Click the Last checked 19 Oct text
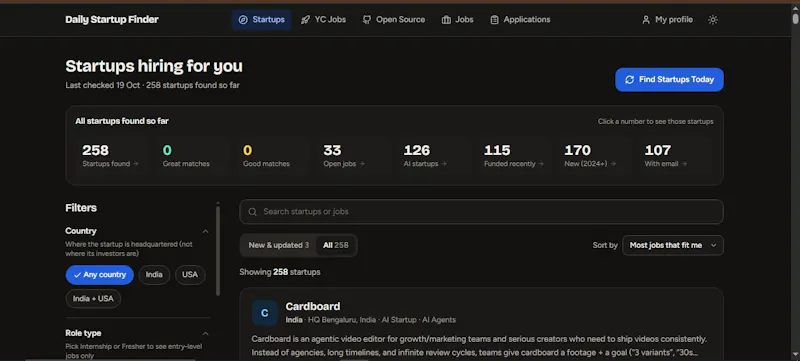This screenshot has height=361, width=800. [104, 86]
